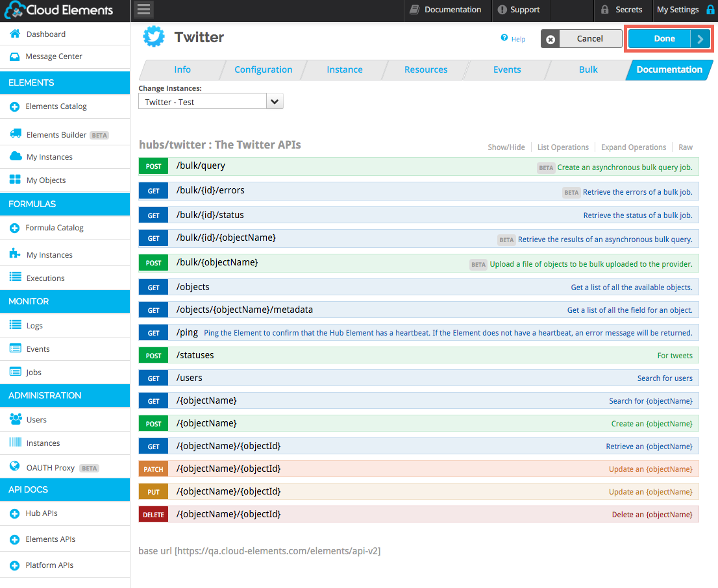This screenshot has width=718, height=588.
Task: Open Support in the top bar
Action: point(519,10)
